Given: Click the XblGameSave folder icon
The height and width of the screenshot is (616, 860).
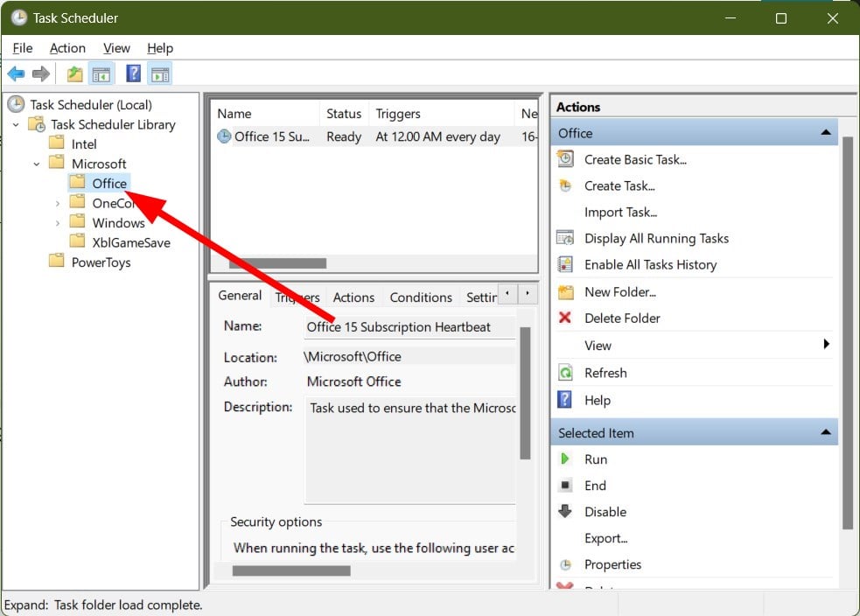Looking at the screenshot, I should [77, 241].
